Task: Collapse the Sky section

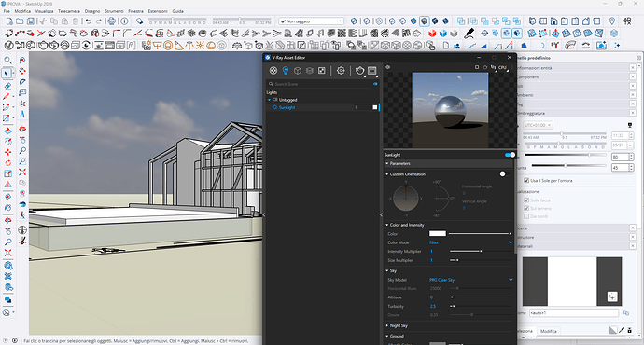Action: point(387,270)
